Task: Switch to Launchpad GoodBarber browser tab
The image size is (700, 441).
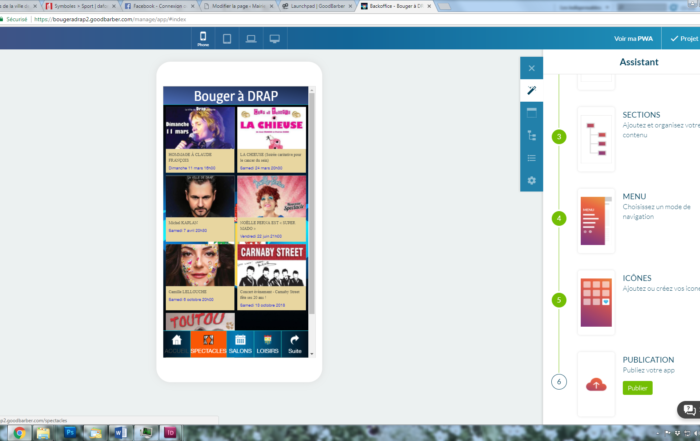Action: click(x=318, y=6)
